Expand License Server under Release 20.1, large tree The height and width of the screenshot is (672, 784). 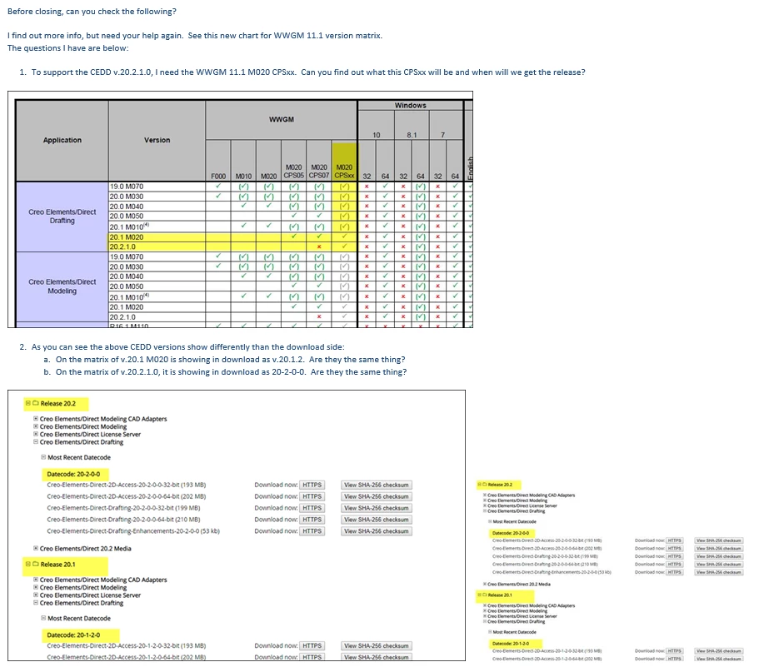[36, 595]
